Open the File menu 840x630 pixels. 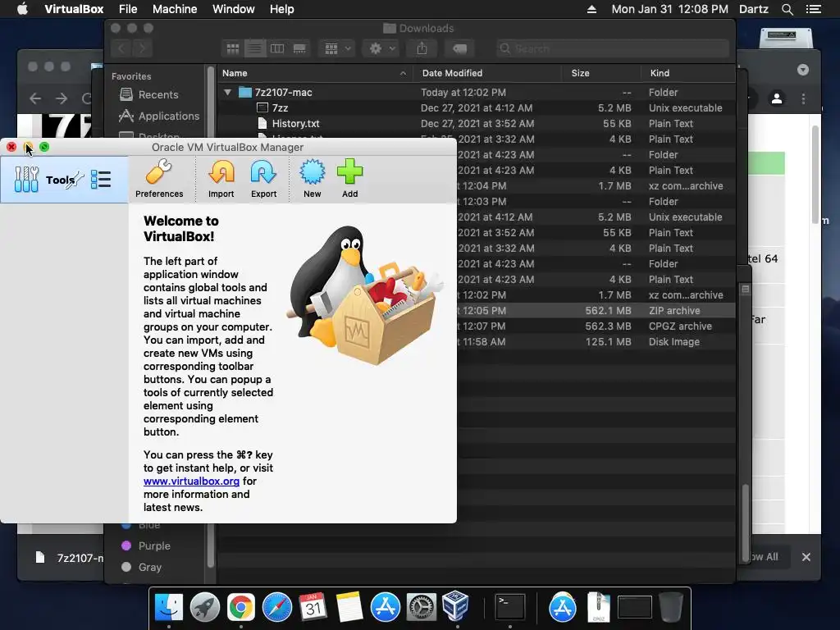pyautogui.click(x=128, y=9)
